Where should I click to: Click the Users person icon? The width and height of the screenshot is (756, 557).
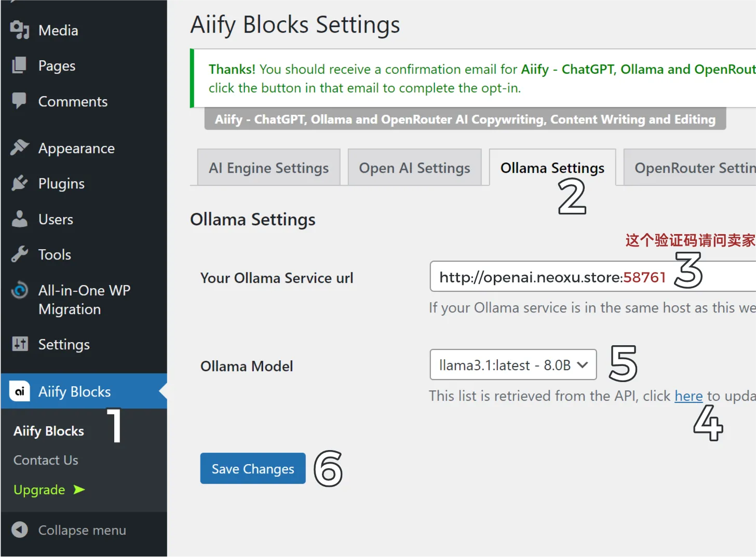click(x=20, y=219)
